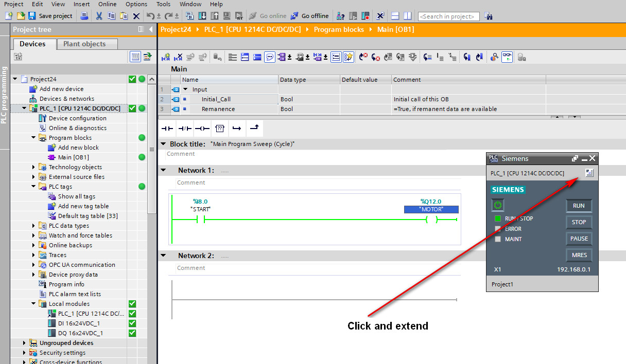The width and height of the screenshot is (626, 364).
Task: Click the Project tree scrollbar
Action: click(151, 149)
